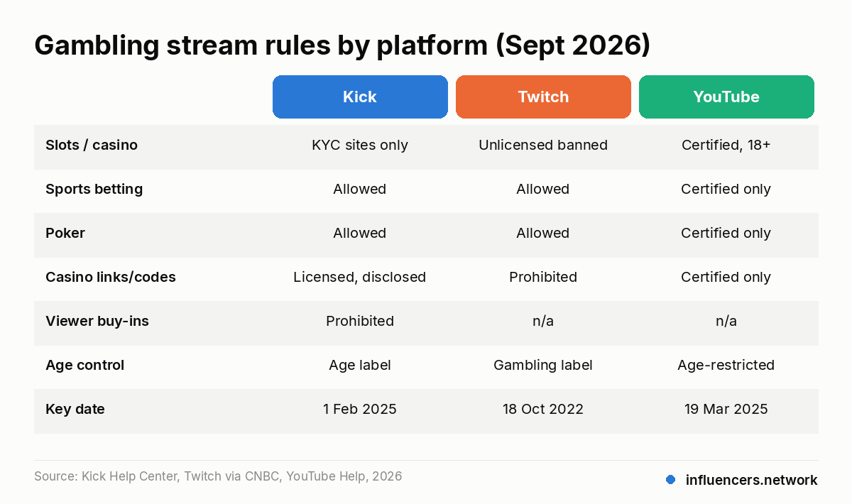The image size is (852, 504).
Task: Click the 'Gambling label' cell
Action: pos(543,365)
